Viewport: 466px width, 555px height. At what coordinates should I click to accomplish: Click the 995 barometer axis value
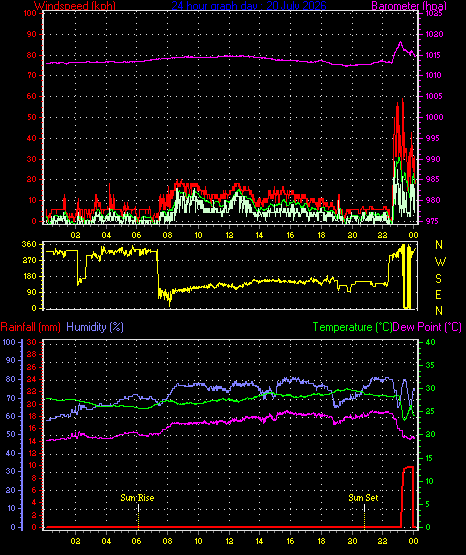click(432, 138)
